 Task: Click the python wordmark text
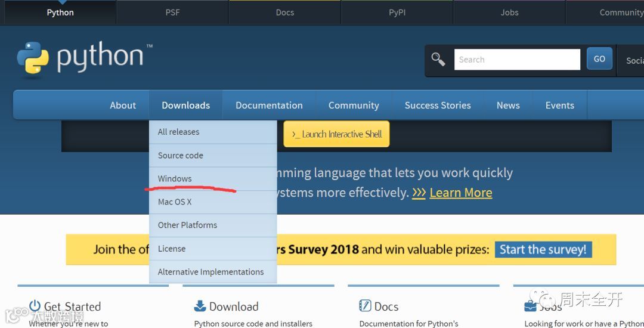click(x=100, y=57)
